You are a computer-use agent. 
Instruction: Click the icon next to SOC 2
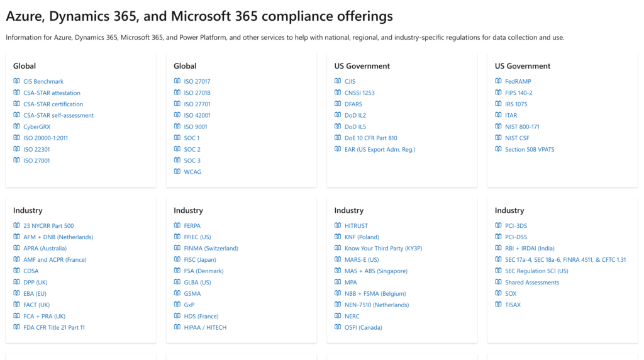pos(177,149)
